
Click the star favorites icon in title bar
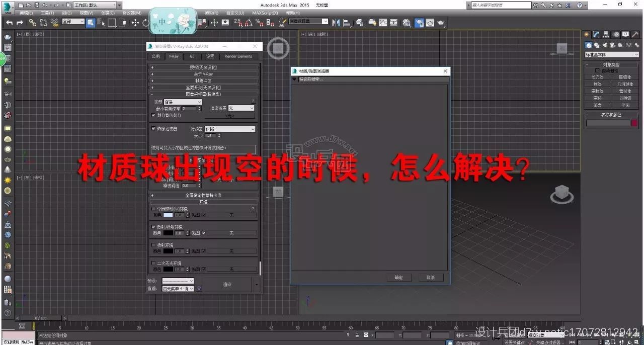pyautogui.click(x=559, y=5)
